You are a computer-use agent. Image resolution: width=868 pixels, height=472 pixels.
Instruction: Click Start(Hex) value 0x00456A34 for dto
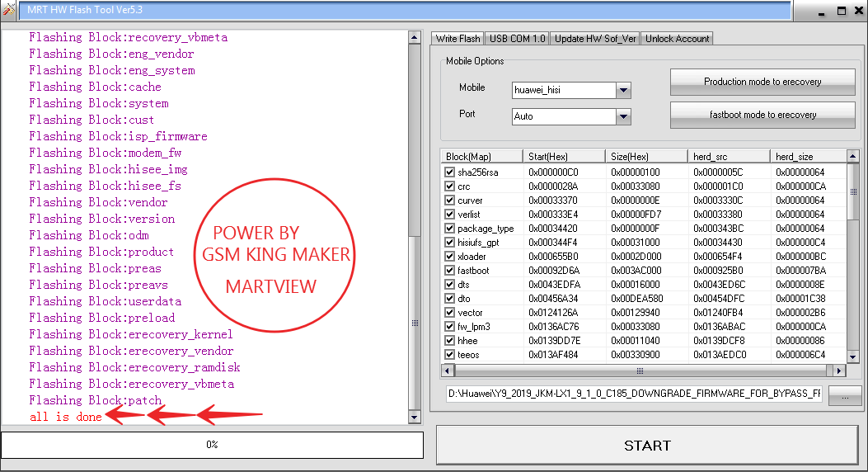tap(554, 299)
